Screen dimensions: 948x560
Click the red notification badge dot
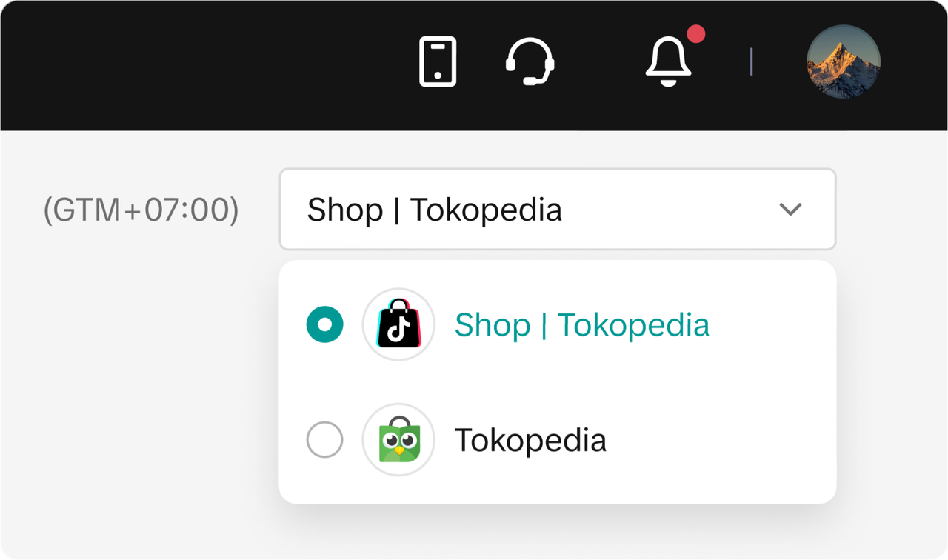click(695, 34)
